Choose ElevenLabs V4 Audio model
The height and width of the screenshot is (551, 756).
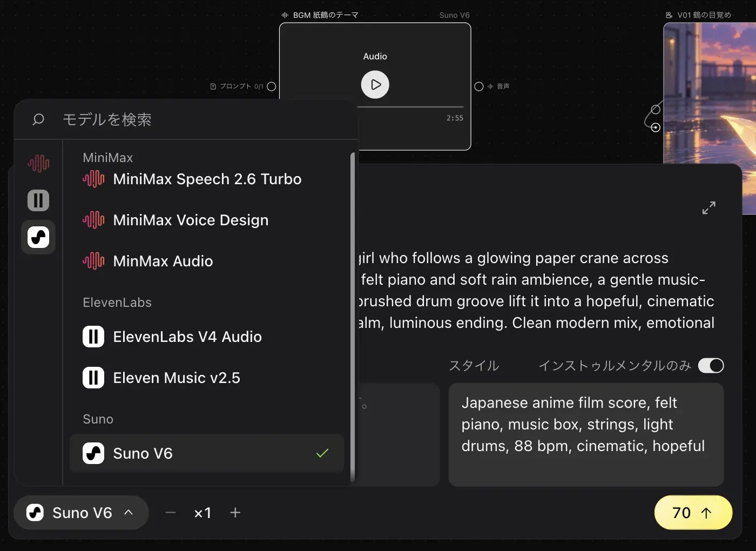click(x=207, y=337)
